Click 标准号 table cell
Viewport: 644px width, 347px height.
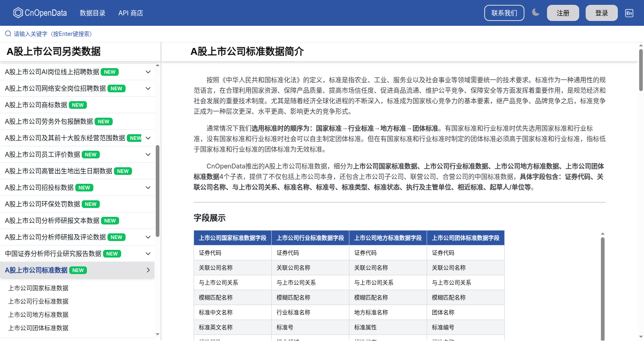click(x=310, y=327)
